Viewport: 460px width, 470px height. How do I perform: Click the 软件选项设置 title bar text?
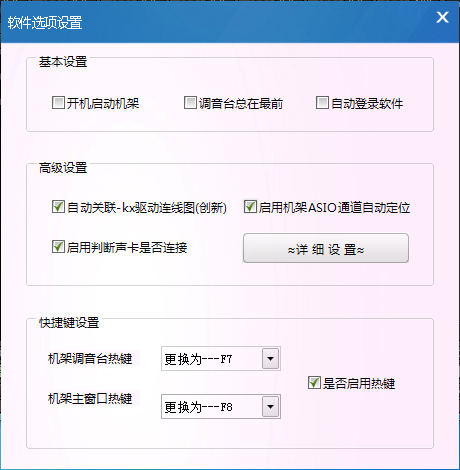[45, 23]
